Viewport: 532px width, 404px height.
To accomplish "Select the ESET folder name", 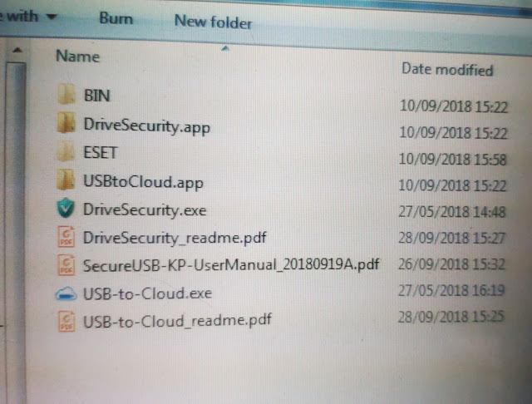I will [x=100, y=153].
